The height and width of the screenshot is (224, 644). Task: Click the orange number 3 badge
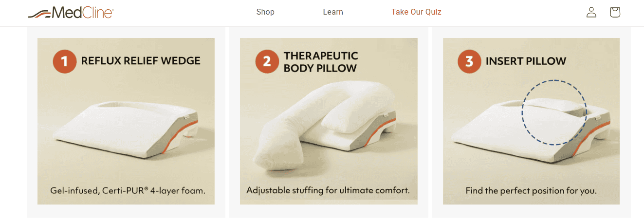click(469, 61)
